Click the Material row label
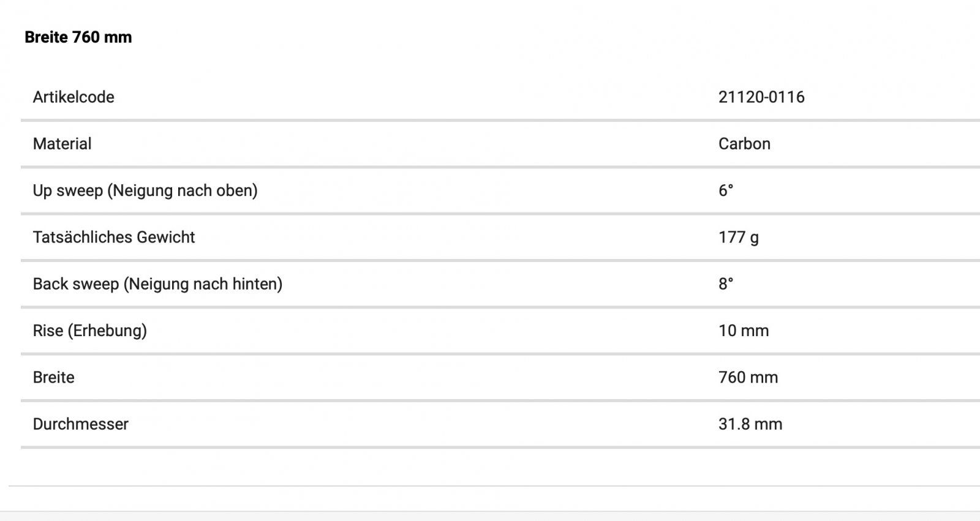Screen dimensions: 980x521 (x=62, y=144)
